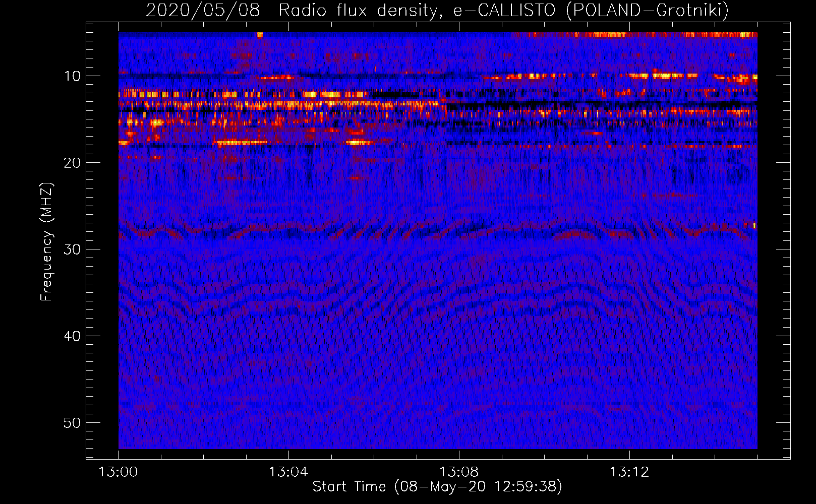
Task: Click the 'Start Time (08-May-20 12:59:38)' axis label
Action: (437, 487)
